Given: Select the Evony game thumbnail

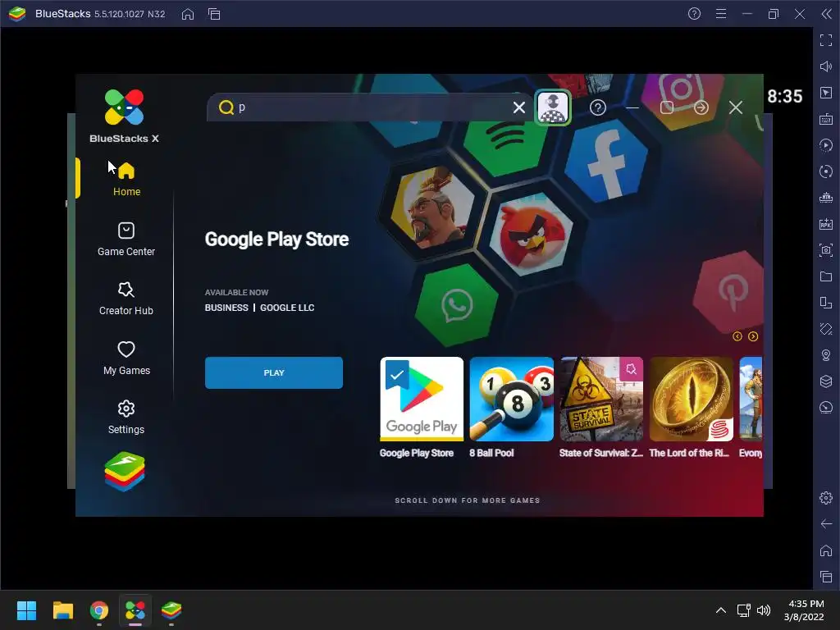Looking at the screenshot, I should (751, 399).
